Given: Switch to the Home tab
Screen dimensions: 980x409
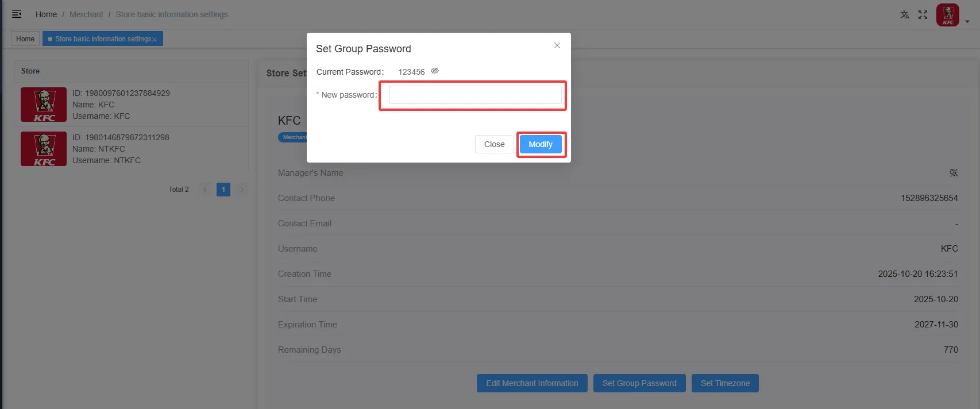Looking at the screenshot, I should [x=25, y=39].
